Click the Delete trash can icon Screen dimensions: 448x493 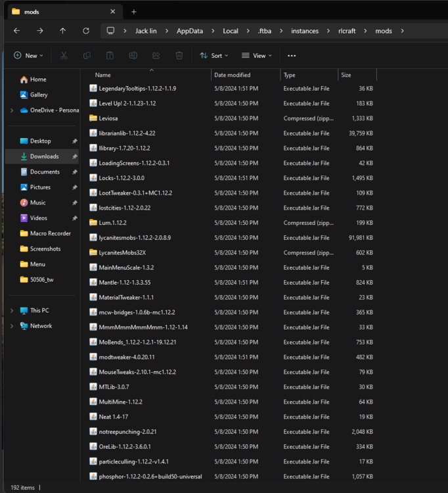[179, 56]
